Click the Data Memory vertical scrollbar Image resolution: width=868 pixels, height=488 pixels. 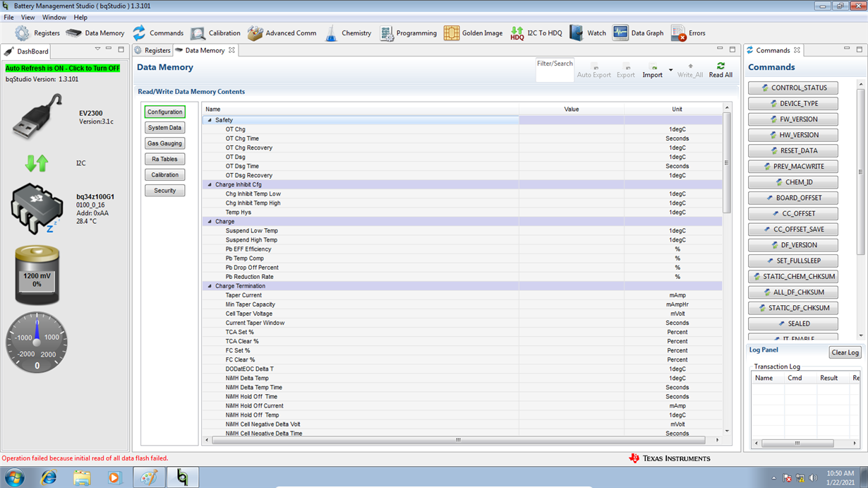pyautogui.click(x=727, y=162)
